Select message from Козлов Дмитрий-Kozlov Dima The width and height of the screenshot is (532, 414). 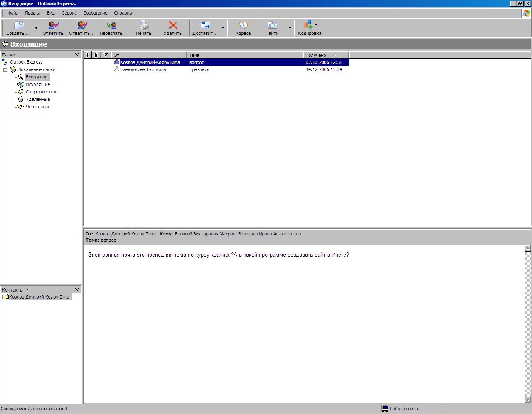pyautogui.click(x=217, y=62)
